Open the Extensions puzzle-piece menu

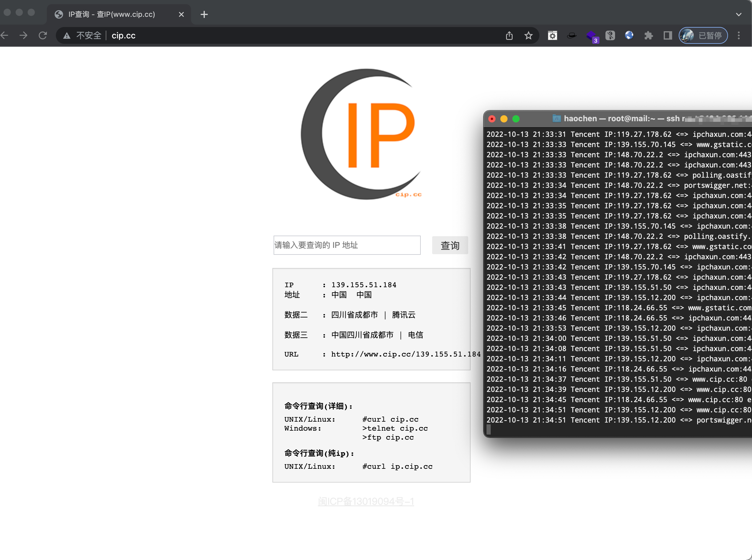click(x=649, y=36)
